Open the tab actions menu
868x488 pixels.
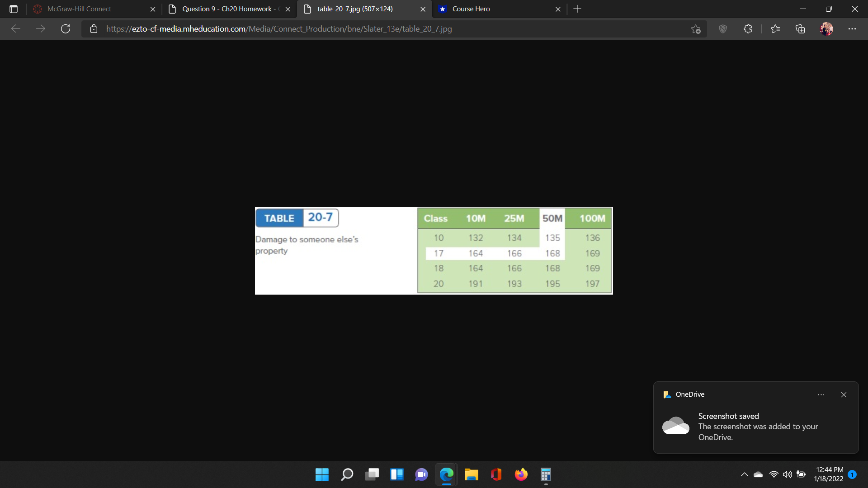13,9
